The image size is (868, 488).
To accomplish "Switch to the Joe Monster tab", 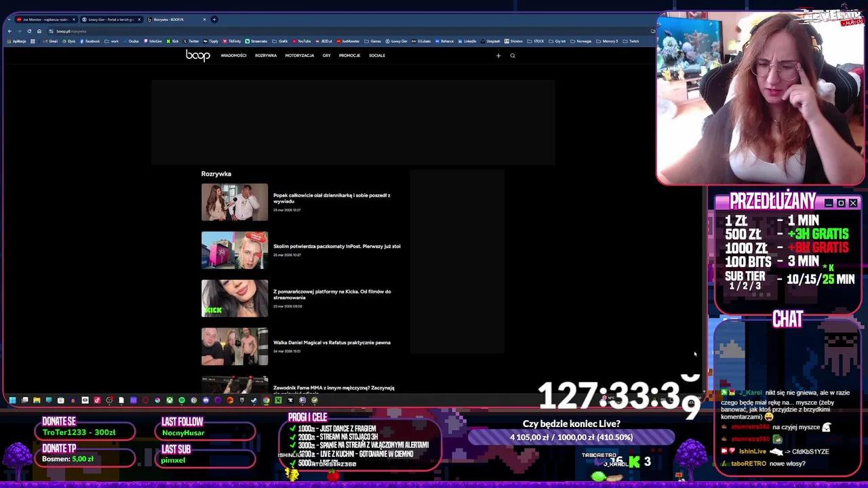I will 45,19.
